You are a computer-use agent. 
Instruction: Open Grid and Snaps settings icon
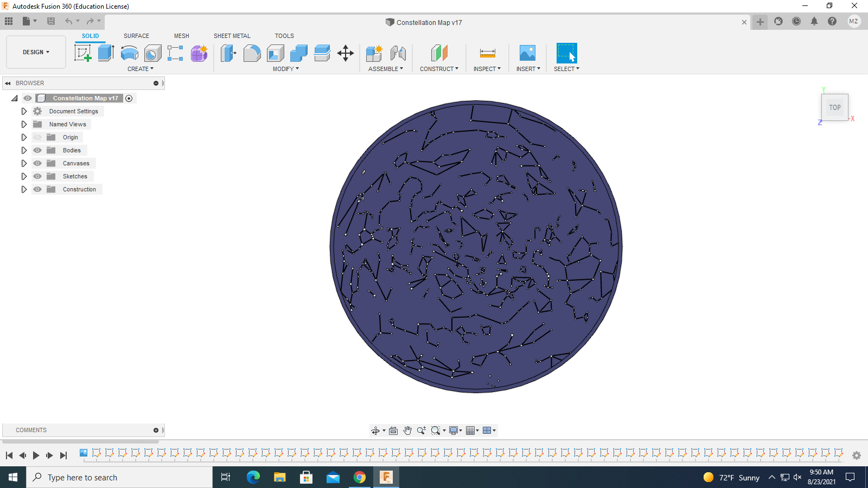tap(470, 430)
